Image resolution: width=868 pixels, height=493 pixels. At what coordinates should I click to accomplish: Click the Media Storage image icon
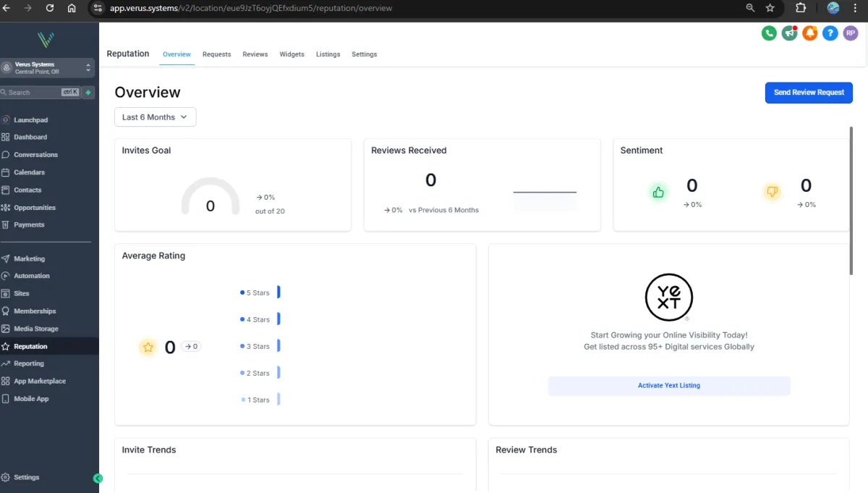(x=6, y=329)
